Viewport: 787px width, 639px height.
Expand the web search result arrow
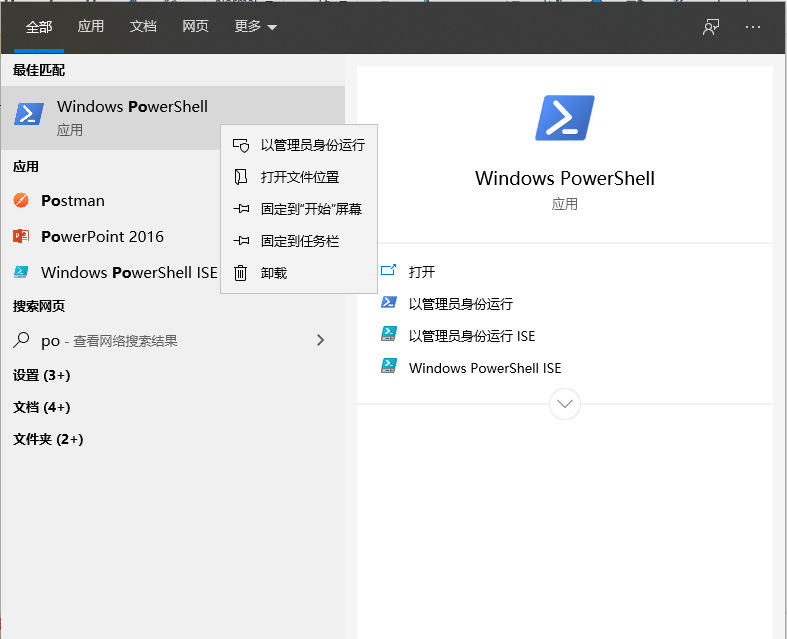click(320, 341)
